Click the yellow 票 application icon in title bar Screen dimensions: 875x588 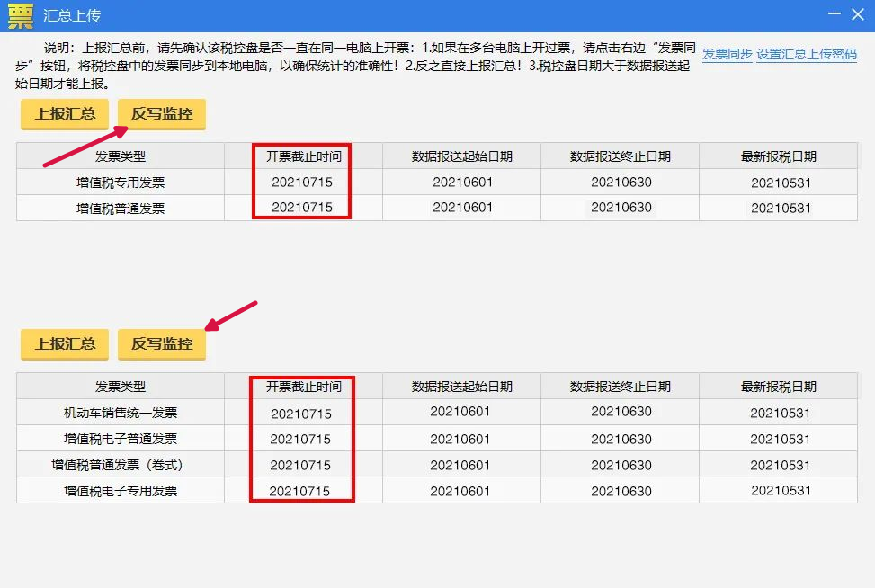(x=21, y=15)
